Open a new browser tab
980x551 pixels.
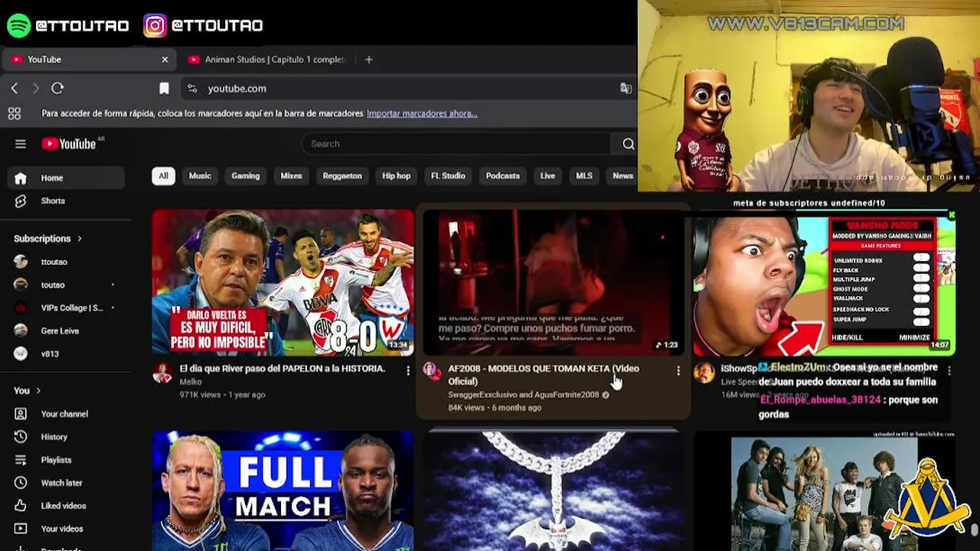(x=368, y=60)
